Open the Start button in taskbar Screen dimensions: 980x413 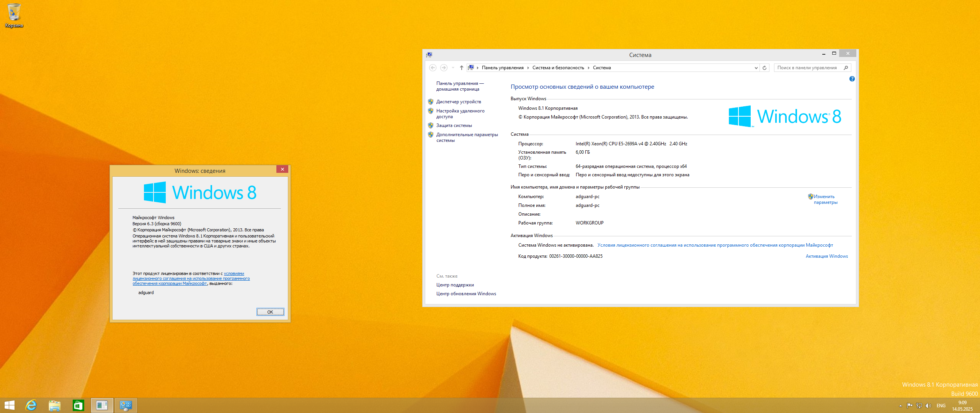(x=9, y=405)
